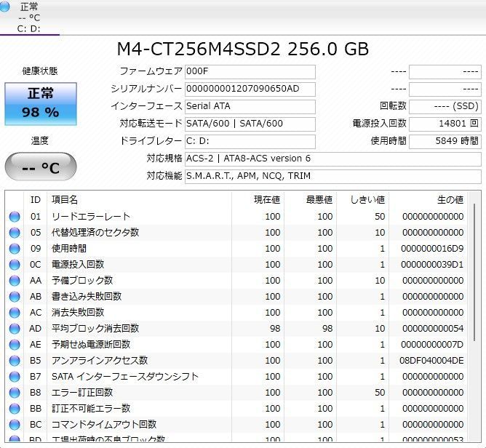Click status icon for row AB 書き込み失敗回数

[15, 297]
